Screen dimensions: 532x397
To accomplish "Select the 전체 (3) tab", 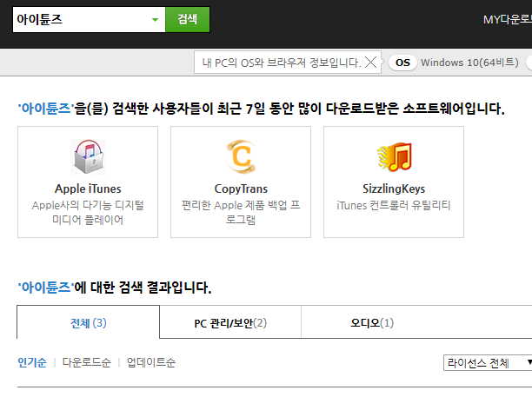I will point(88,322).
